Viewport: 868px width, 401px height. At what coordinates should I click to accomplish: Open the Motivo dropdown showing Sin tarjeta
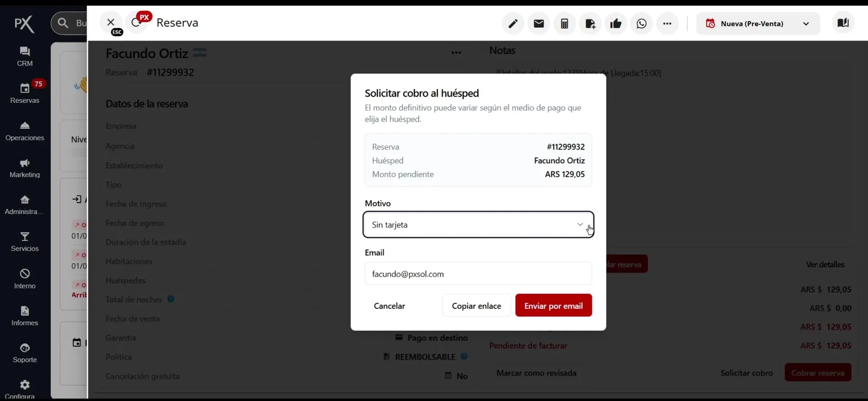coord(478,224)
